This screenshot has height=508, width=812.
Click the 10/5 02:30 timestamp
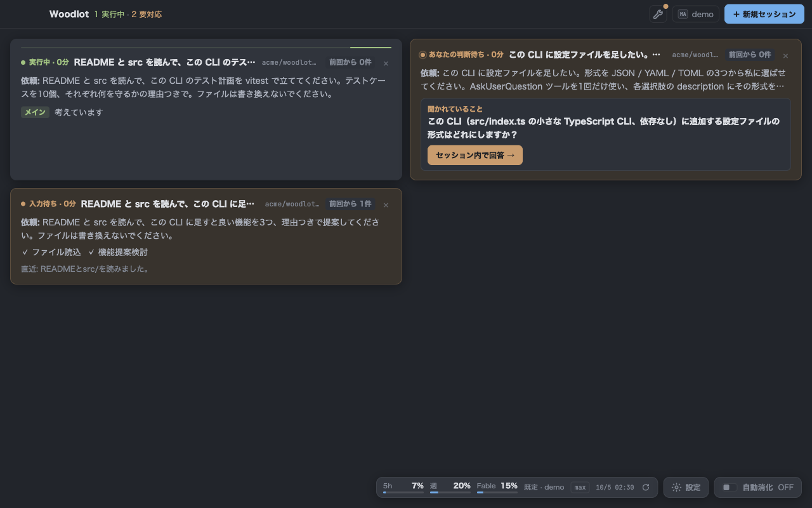615,488
